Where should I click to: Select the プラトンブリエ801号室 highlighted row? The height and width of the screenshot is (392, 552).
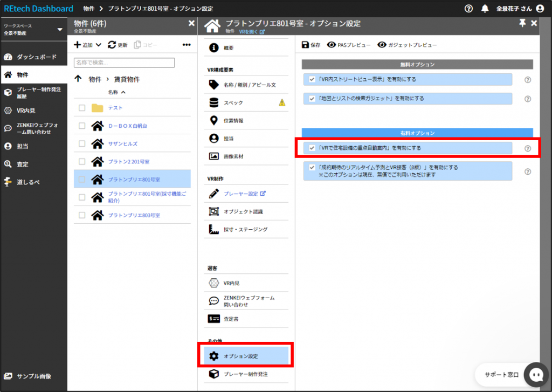(x=133, y=179)
